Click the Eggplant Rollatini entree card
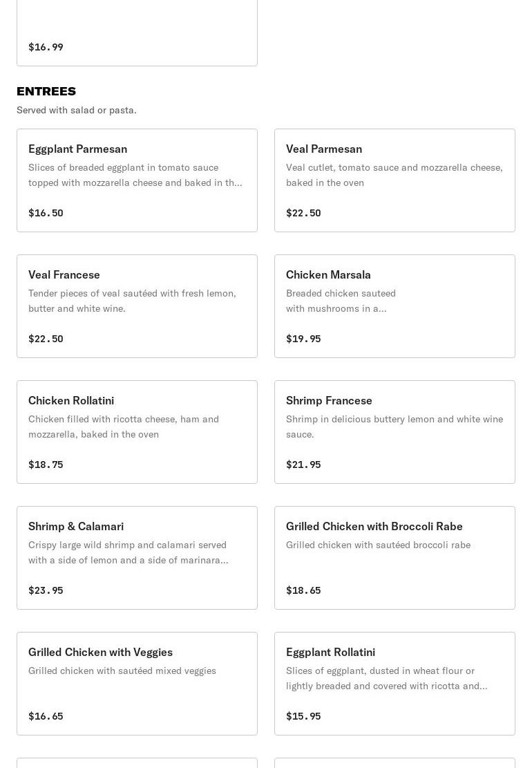The image size is (532, 768). point(395,683)
